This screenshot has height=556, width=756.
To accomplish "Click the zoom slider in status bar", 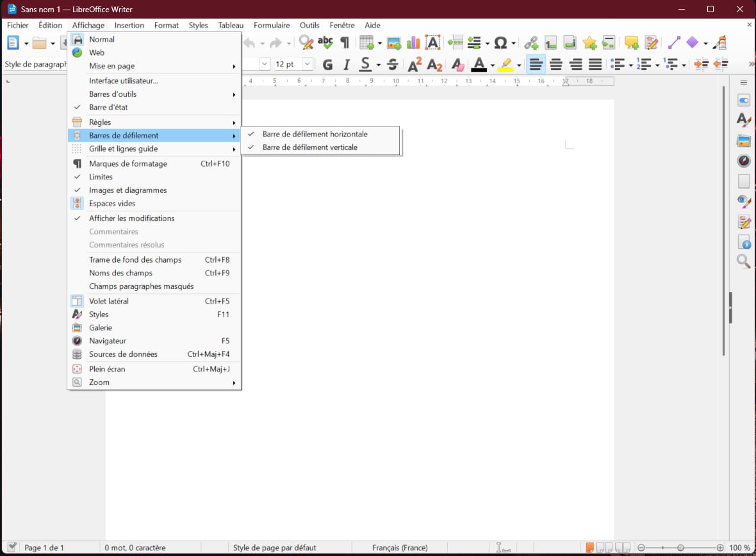I will [x=680, y=548].
